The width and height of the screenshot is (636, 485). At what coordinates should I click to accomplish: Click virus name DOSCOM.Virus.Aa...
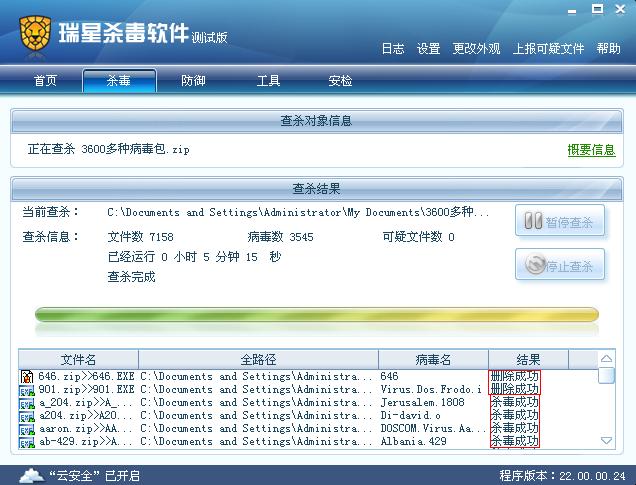(433, 429)
